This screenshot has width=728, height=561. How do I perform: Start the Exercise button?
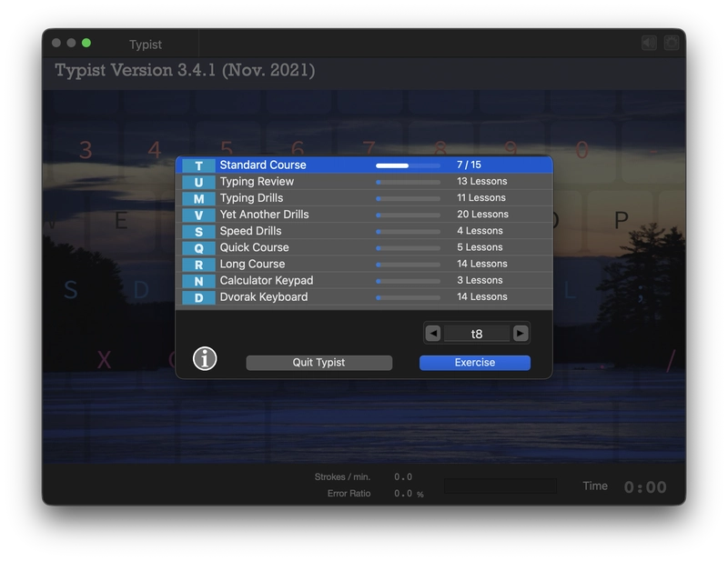pos(474,363)
